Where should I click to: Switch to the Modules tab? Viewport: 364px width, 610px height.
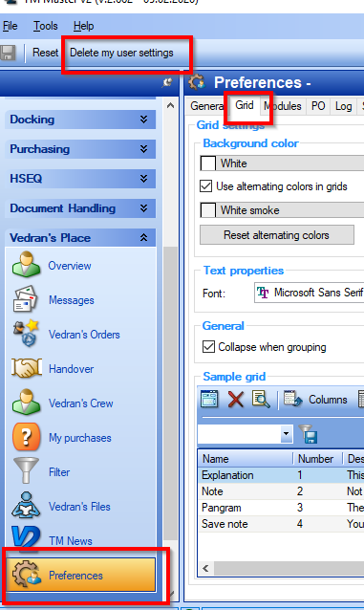click(x=283, y=106)
